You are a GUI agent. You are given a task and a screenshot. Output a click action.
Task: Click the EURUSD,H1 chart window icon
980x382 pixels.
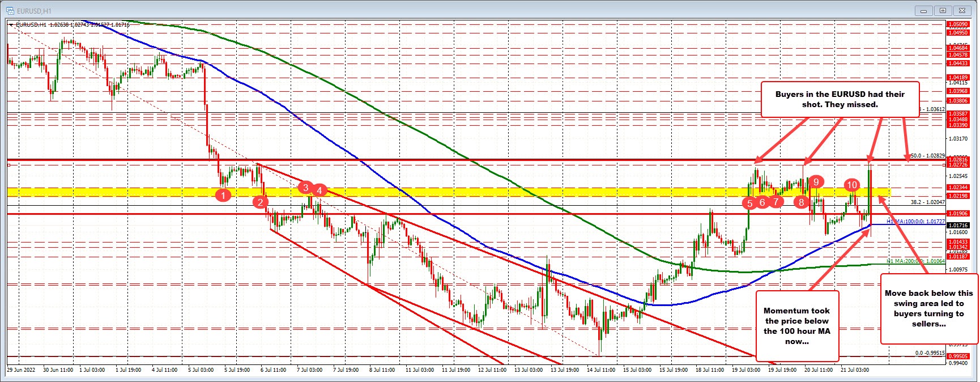pos(11,10)
